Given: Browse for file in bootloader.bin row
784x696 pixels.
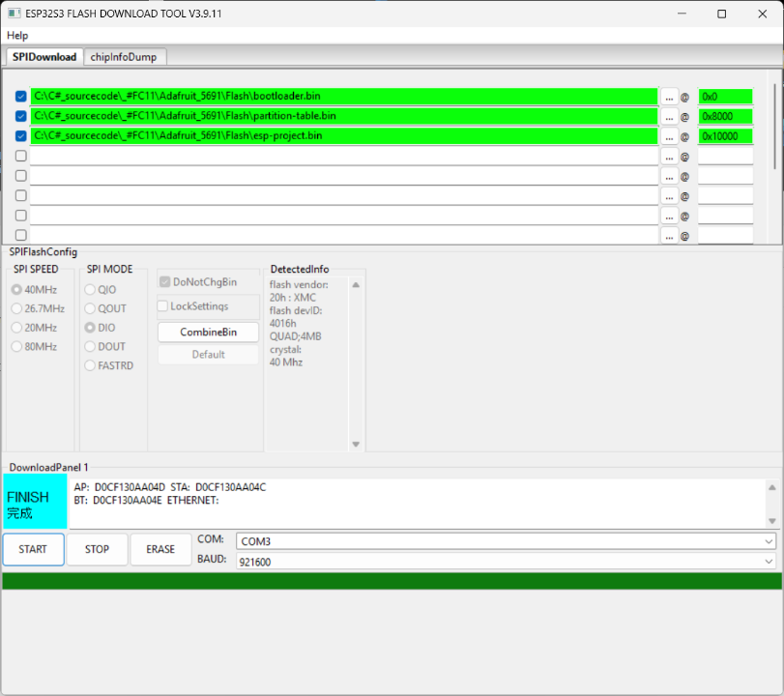Looking at the screenshot, I should 669,97.
